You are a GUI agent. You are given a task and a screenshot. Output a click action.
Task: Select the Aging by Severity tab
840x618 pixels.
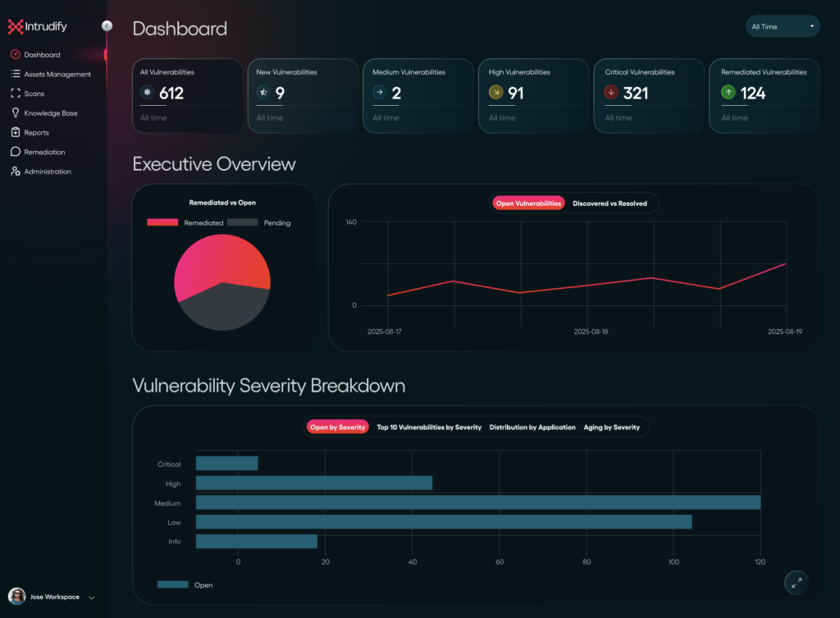tap(611, 428)
